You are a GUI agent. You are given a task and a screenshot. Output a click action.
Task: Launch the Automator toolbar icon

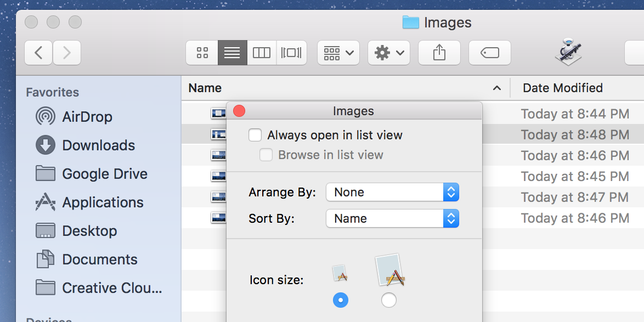[567, 53]
